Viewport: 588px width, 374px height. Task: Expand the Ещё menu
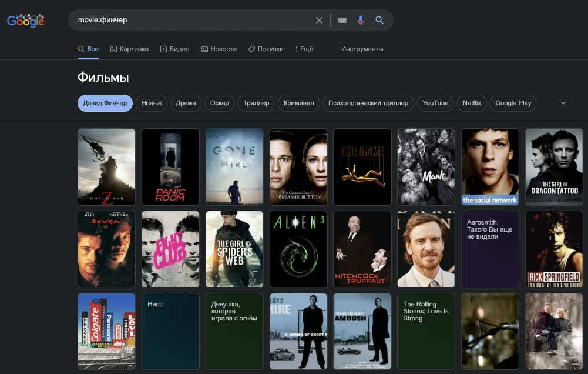pos(304,49)
